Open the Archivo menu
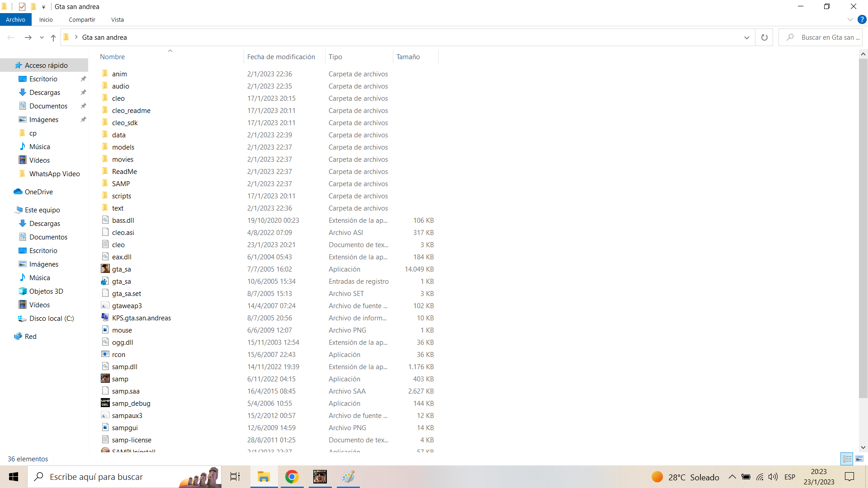The width and height of the screenshot is (868, 488). tap(16, 19)
